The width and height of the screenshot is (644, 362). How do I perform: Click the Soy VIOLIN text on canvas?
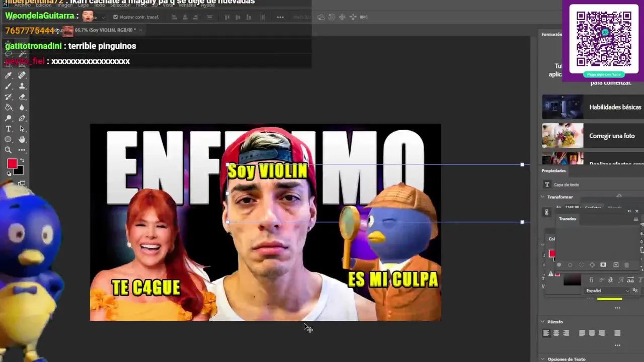pos(267,171)
